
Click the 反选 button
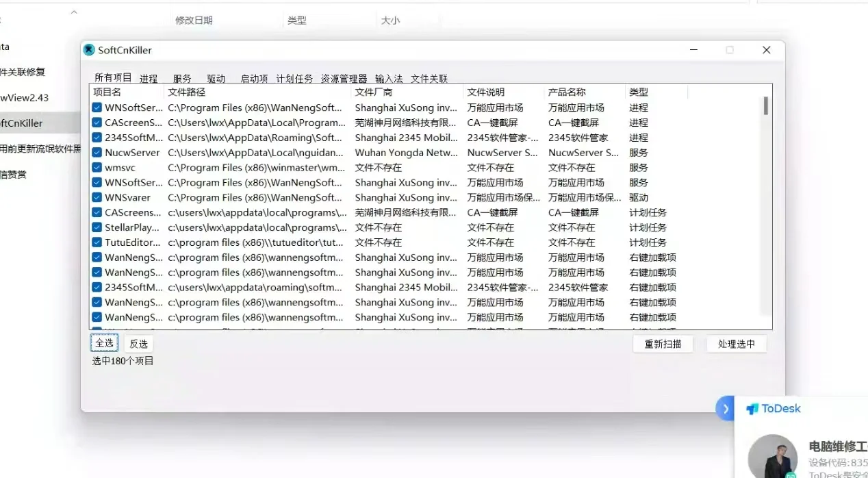138,342
